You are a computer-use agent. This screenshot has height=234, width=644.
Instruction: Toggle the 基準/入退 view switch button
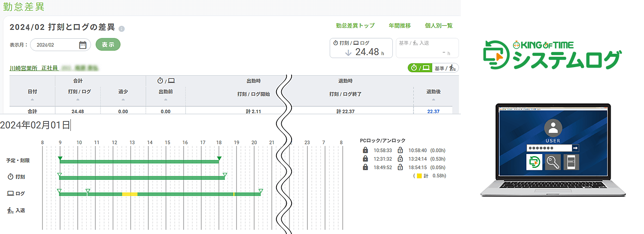(445, 68)
